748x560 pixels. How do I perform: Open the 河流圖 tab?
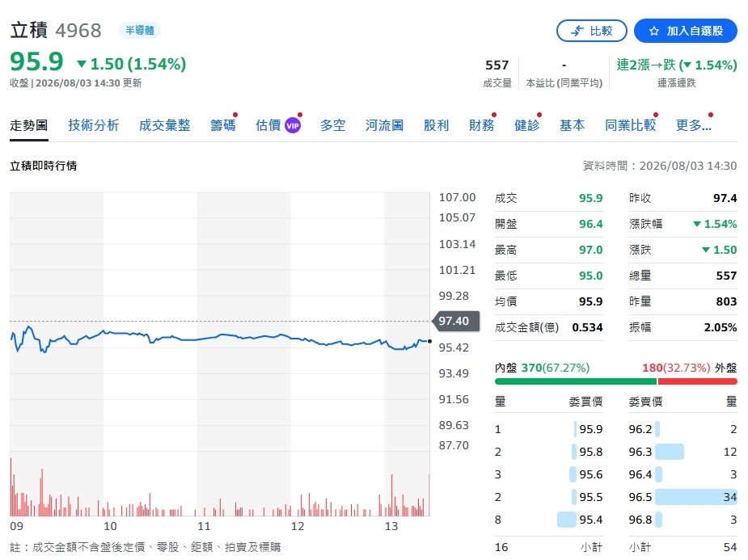tap(384, 125)
